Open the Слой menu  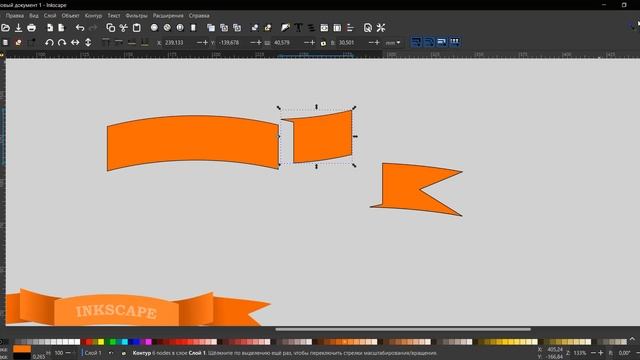point(50,16)
